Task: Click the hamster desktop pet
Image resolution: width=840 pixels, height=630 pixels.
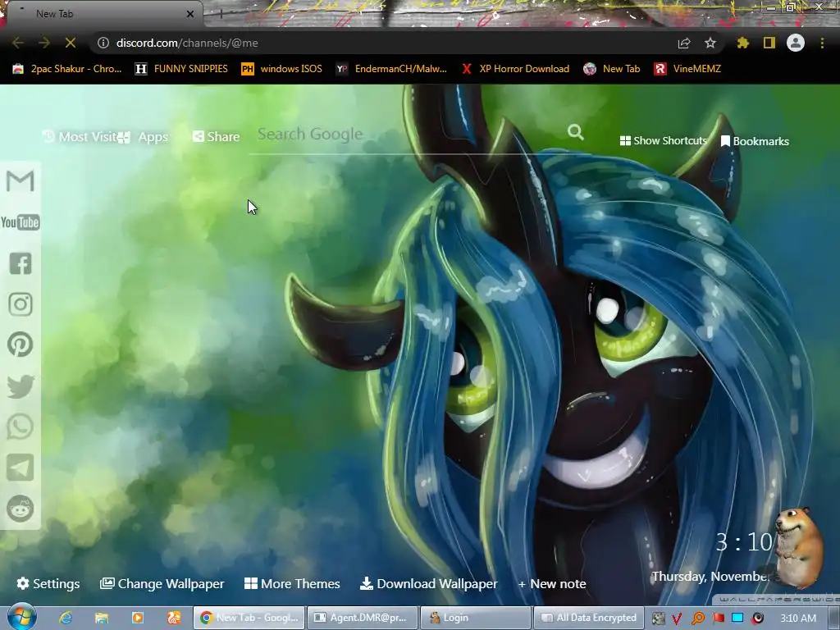Action: pyautogui.click(x=799, y=546)
